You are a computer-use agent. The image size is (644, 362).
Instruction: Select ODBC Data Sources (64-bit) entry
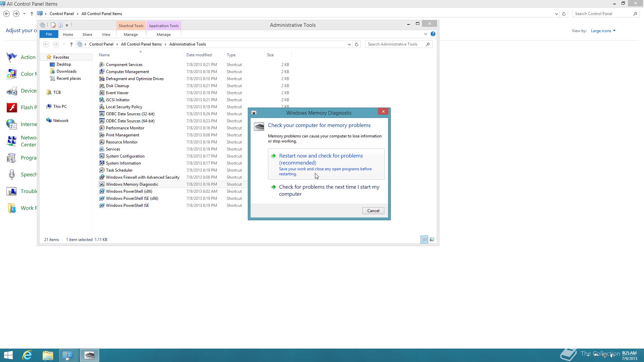pos(130,121)
